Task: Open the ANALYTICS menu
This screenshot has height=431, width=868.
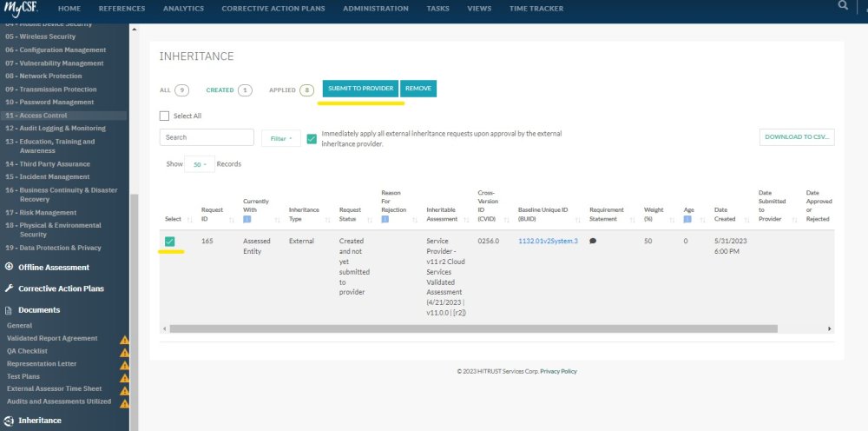Action: pos(183,9)
